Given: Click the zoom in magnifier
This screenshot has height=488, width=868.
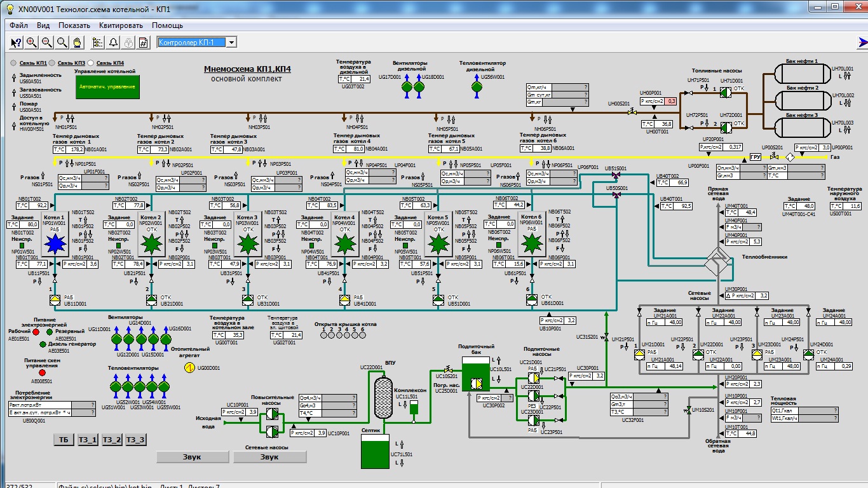Looking at the screenshot, I should (32, 43).
